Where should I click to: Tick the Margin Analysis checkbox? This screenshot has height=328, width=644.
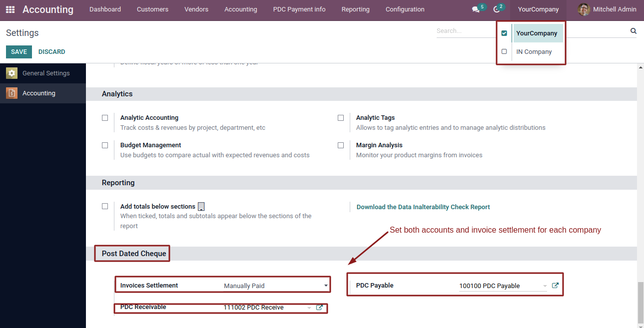tap(341, 145)
